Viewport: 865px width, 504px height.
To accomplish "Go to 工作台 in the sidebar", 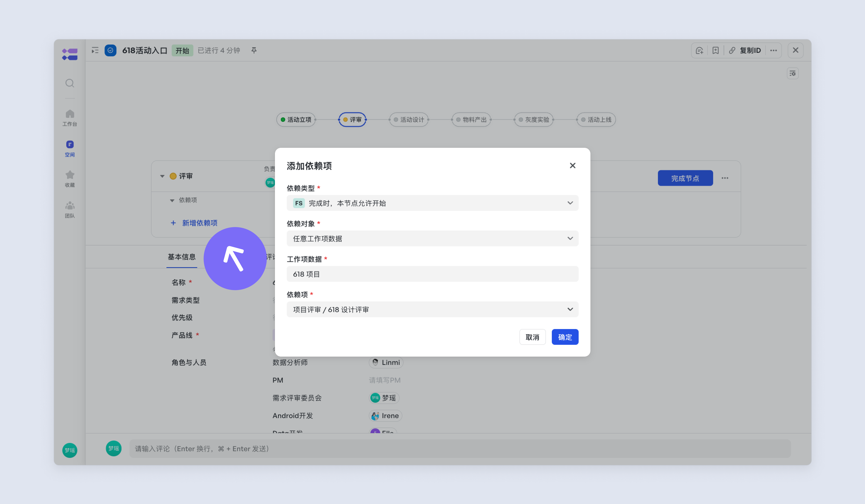I will tap(70, 118).
